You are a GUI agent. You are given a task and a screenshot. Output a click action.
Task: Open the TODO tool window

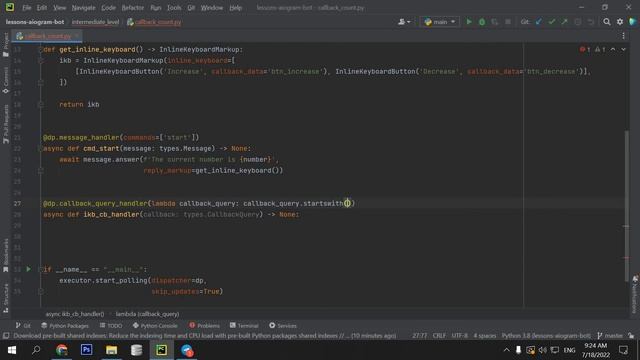[x=111, y=325]
